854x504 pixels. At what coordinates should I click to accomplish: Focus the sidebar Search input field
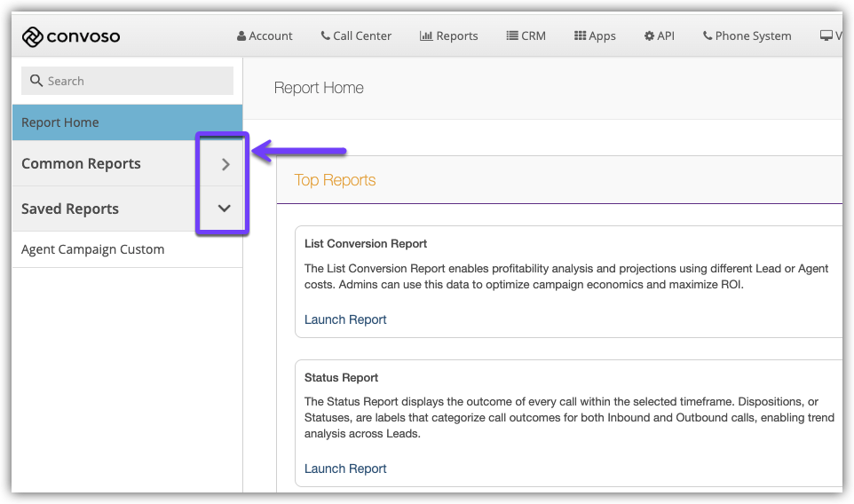point(133,81)
